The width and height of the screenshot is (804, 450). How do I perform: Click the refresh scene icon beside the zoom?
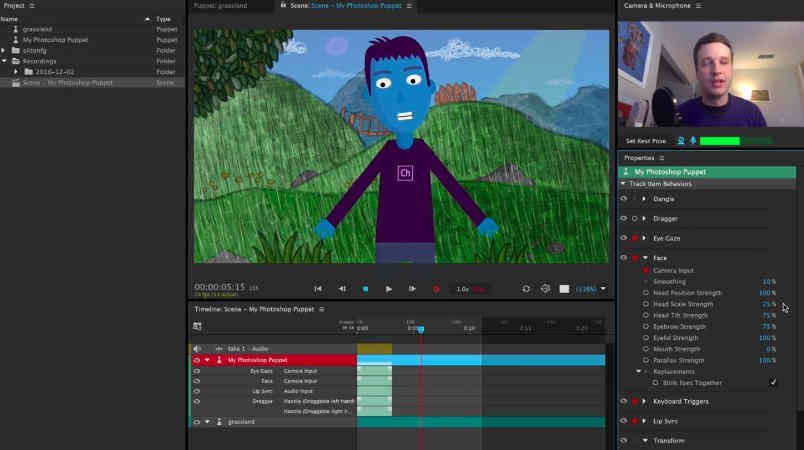point(526,289)
